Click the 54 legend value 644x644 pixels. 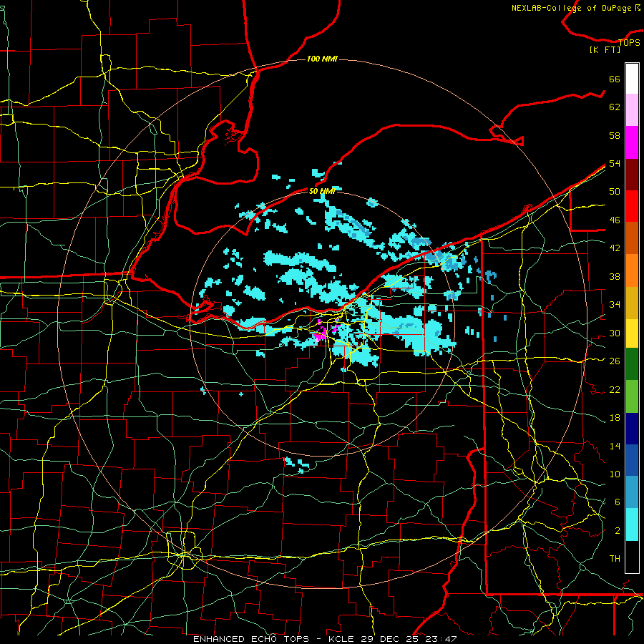[615, 163]
